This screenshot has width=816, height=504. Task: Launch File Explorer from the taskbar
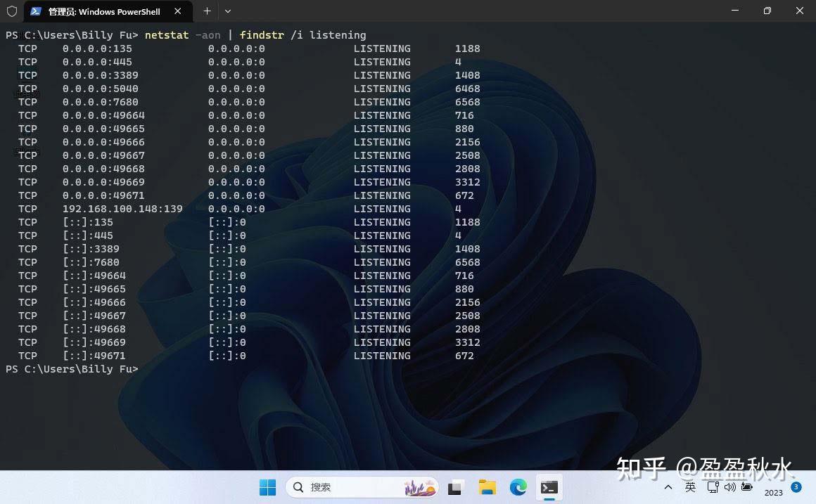pos(487,487)
